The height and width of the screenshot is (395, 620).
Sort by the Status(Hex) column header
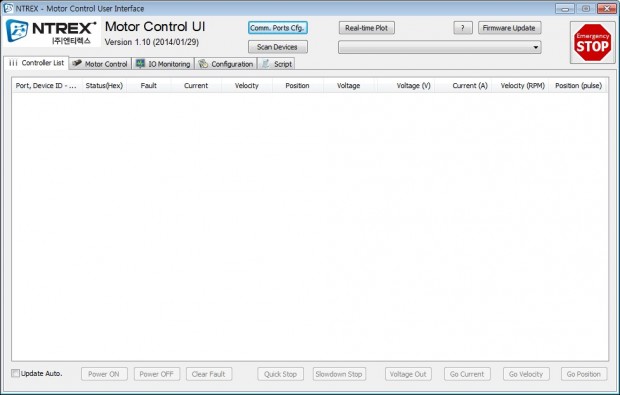pyautogui.click(x=104, y=85)
